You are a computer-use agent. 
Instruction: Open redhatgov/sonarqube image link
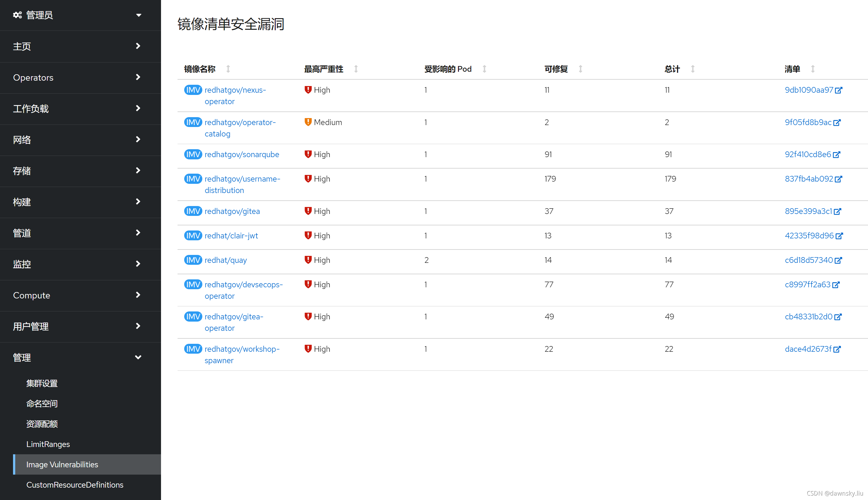click(x=242, y=155)
